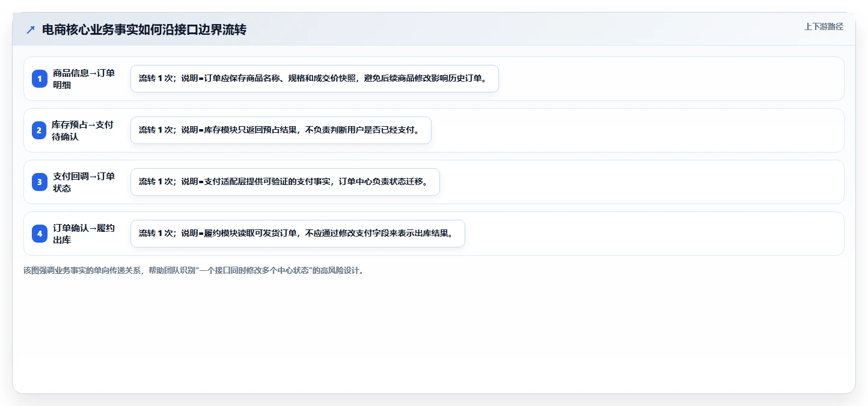Image resolution: width=868 pixels, height=406 pixels.
Task: Click the footnote text 该图强调业务事实的单向传递关系
Action: click(x=194, y=270)
